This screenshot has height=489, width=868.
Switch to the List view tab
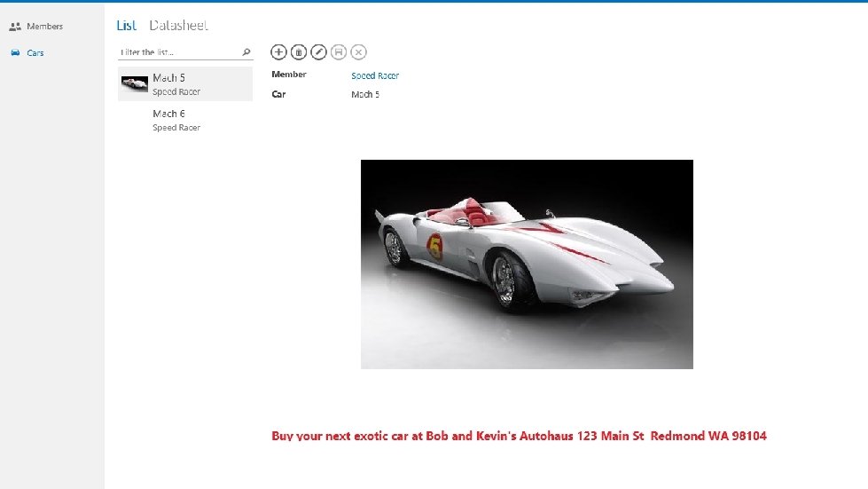(126, 26)
